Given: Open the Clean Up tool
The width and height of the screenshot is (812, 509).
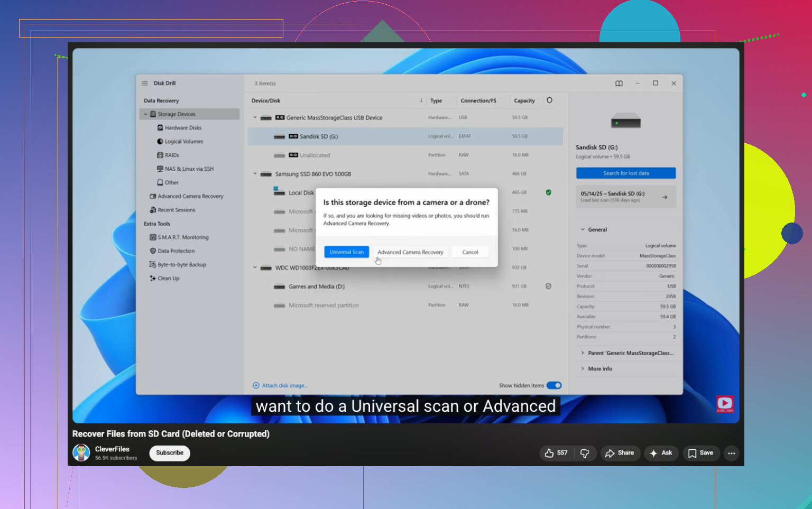Looking at the screenshot, I should [168, 279].
